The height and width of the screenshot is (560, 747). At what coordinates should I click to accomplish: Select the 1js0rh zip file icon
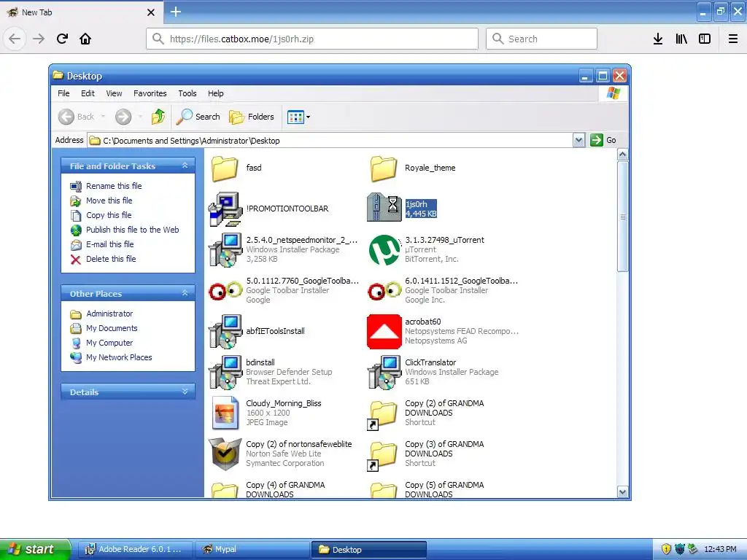[x=384, y=208]
